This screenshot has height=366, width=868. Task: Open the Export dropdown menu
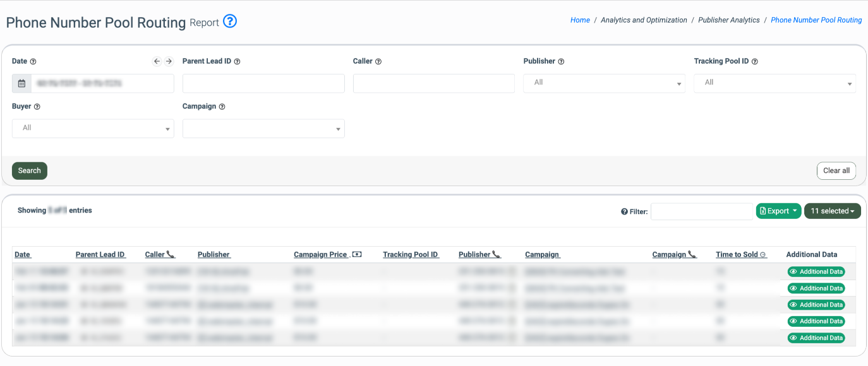778,211
